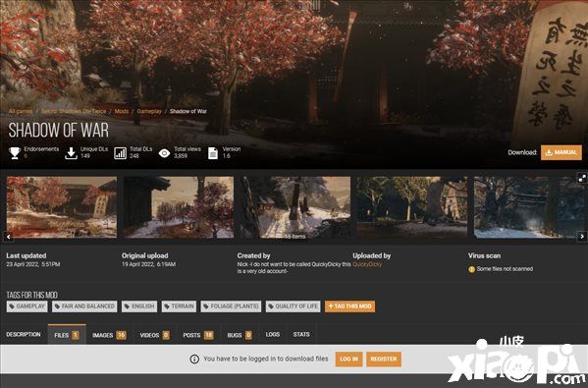Screen dimensions: 588x388
Task: Click the Total DLs bar chart icon
Action: (120, 153)
